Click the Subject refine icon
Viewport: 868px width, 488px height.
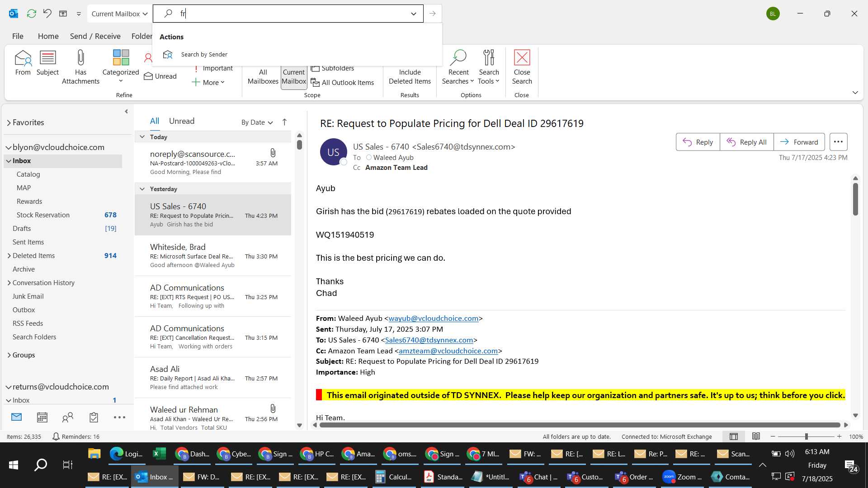pos(47,63)
